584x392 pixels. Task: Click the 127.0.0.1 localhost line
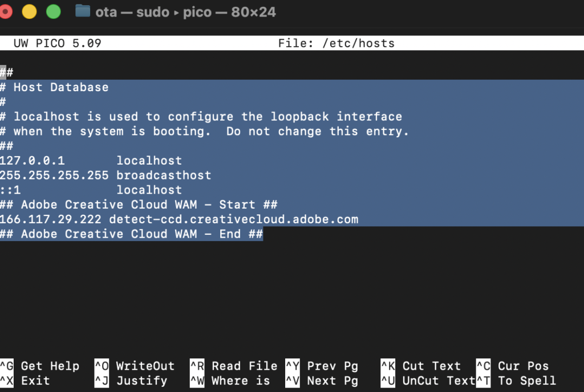point(91,161)
